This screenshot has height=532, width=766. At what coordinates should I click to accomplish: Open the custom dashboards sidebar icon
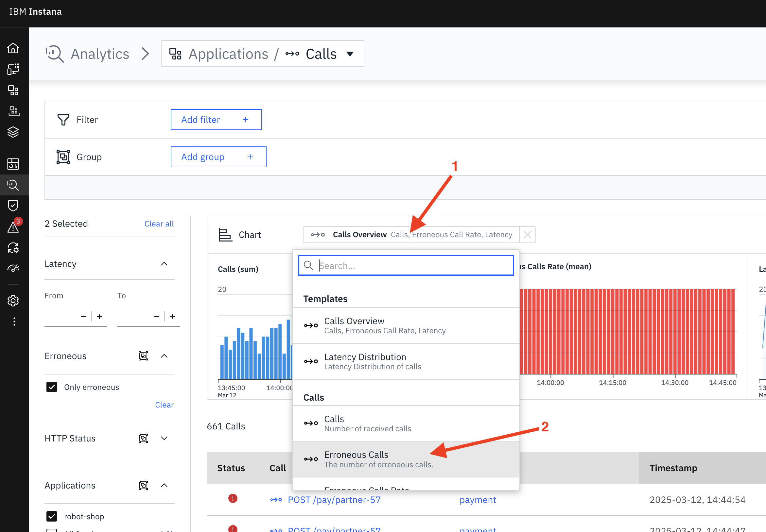coord(13,69)
